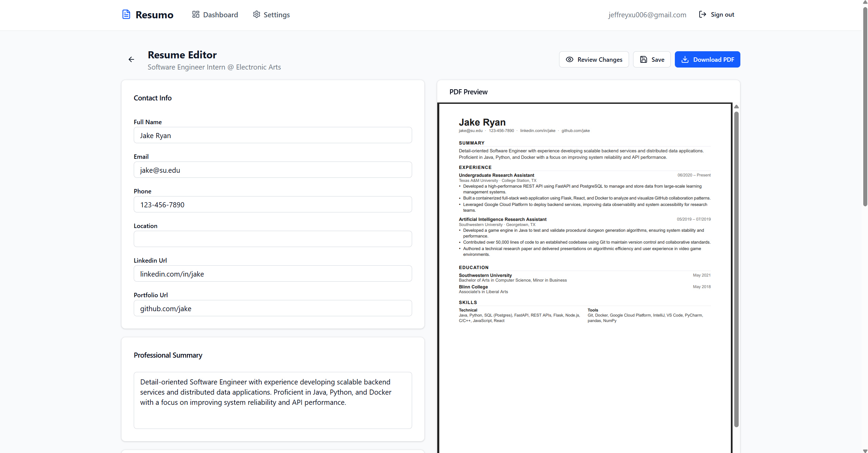Click the Settings gear icon
Screen dimensions: 868x453
tap(257, 14)
